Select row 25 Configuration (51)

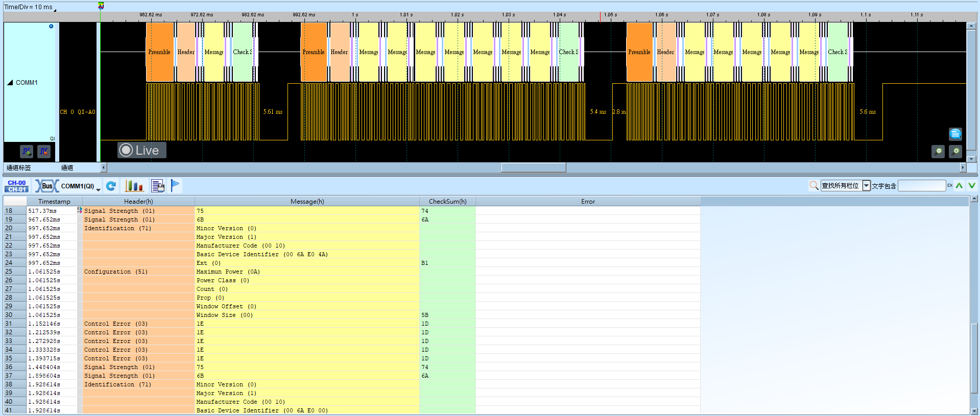point(352,272)
